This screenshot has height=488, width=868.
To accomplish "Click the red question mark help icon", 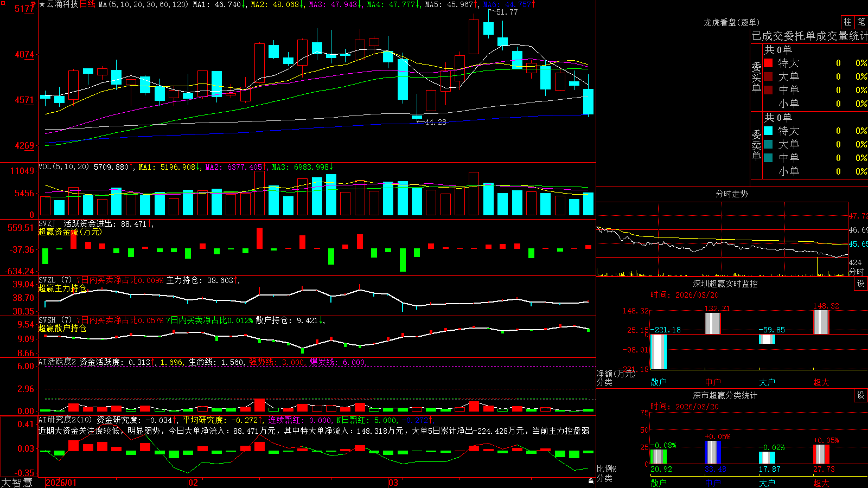I will pos(33,4).
